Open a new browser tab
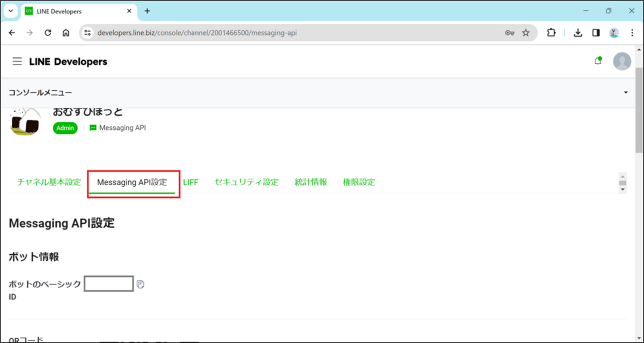The height and width of the screenshot is (343, 644). pyautogui.click(x=147, y=11)
